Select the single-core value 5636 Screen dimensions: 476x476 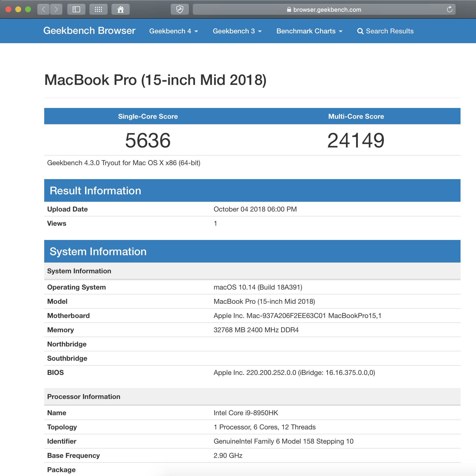coord(148,140)
